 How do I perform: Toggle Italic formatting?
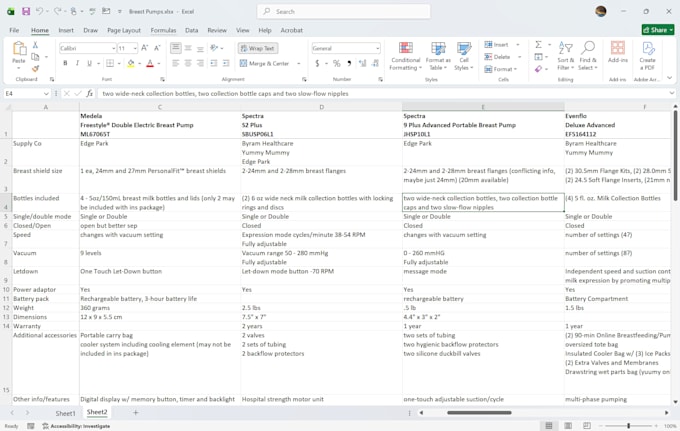coord(77,63)
